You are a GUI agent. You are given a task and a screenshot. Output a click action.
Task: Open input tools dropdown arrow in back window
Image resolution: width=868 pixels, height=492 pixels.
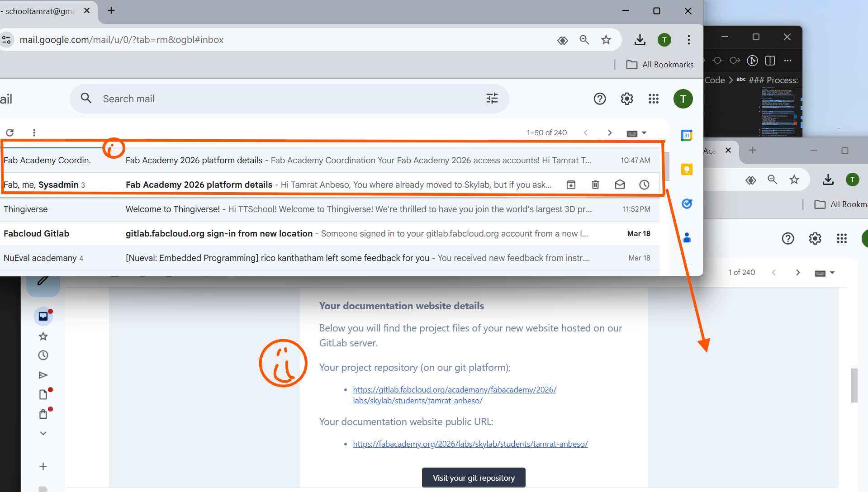pos(832,273)
